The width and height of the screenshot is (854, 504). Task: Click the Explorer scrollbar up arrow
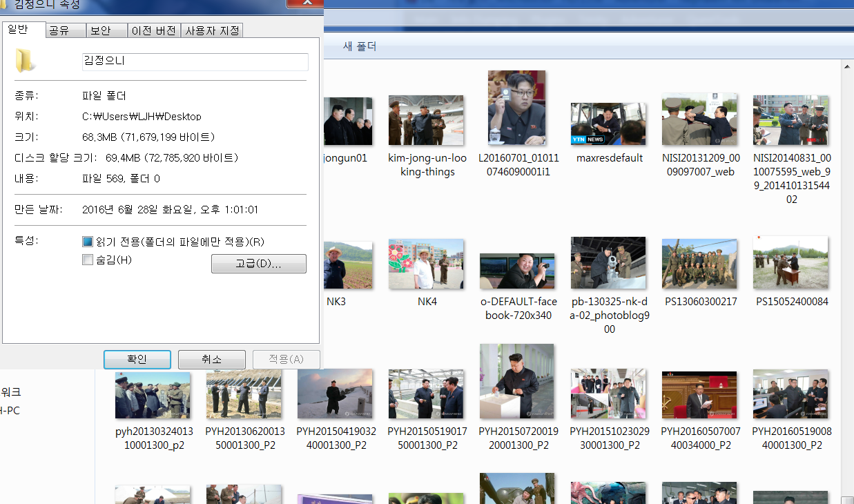(848, 67)
